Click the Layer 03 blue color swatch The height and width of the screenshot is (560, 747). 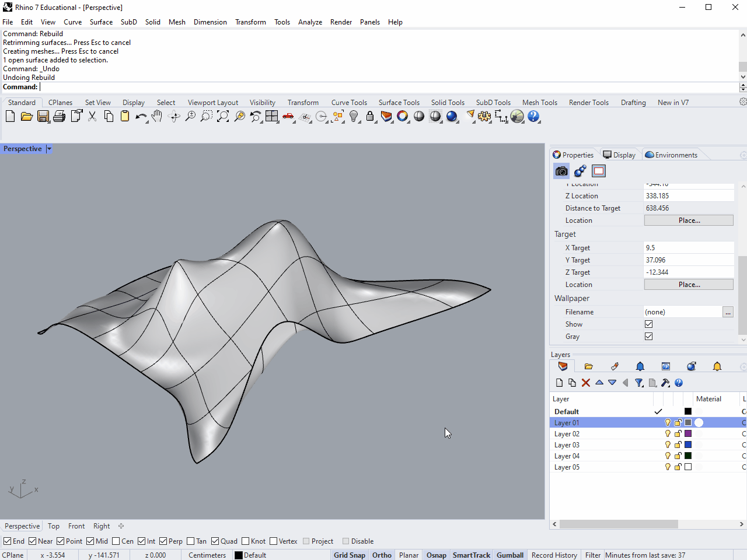(688, 445)
